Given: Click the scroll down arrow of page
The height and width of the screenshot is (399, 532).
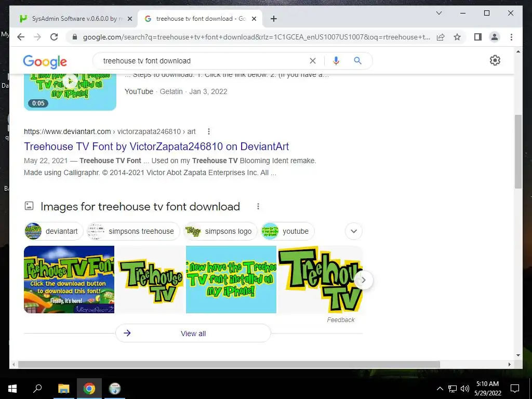Looking at the screenshot, I should (x=518, y=355).
